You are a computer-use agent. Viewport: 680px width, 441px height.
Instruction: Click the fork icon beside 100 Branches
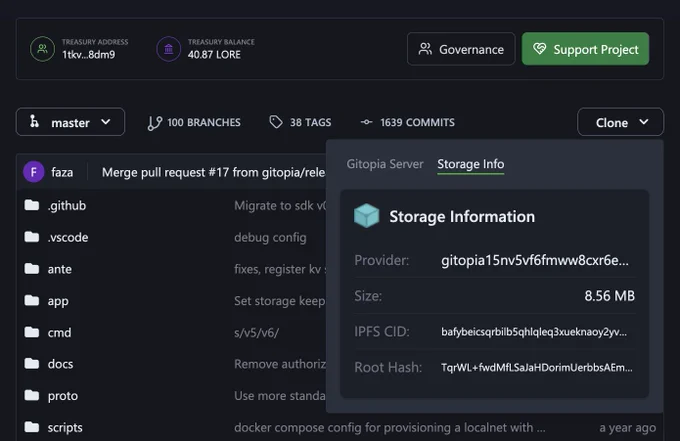click(x=154, y=123)
